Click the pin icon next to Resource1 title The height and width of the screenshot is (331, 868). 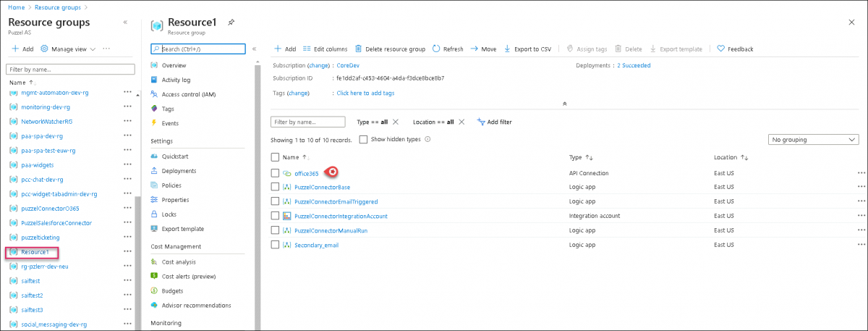[x=231, y=23]
